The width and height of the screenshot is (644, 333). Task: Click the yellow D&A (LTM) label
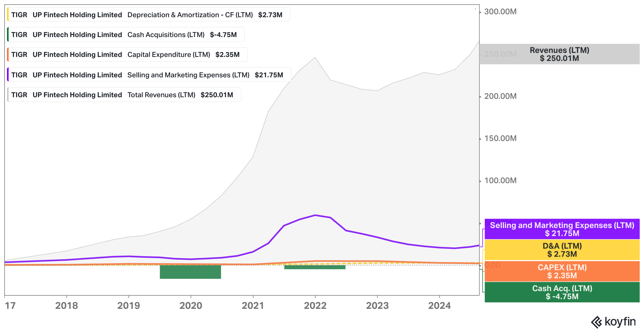click(x=562, y=250)
